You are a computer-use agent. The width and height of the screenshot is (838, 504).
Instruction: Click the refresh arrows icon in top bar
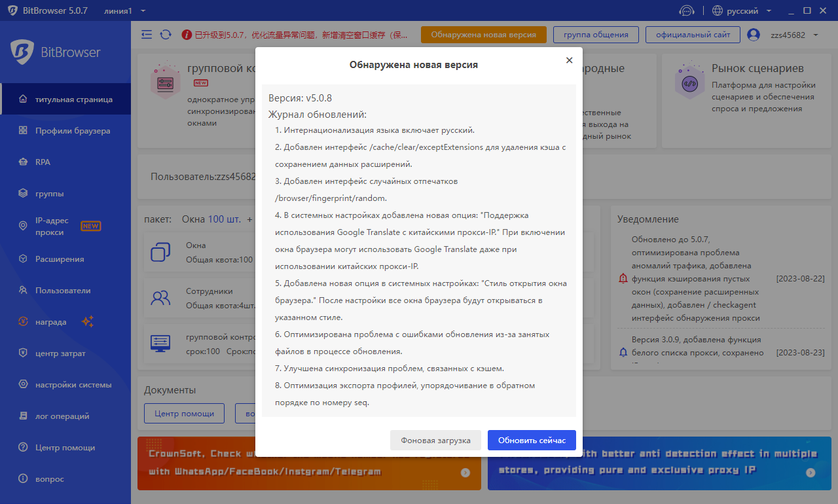pos(166,35)
